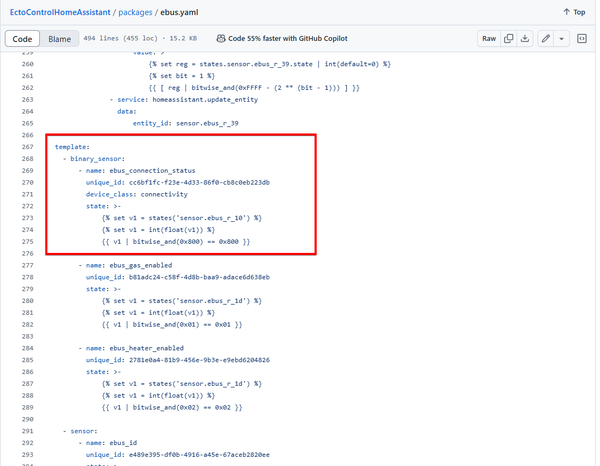Select line number 267

point(26,146)
